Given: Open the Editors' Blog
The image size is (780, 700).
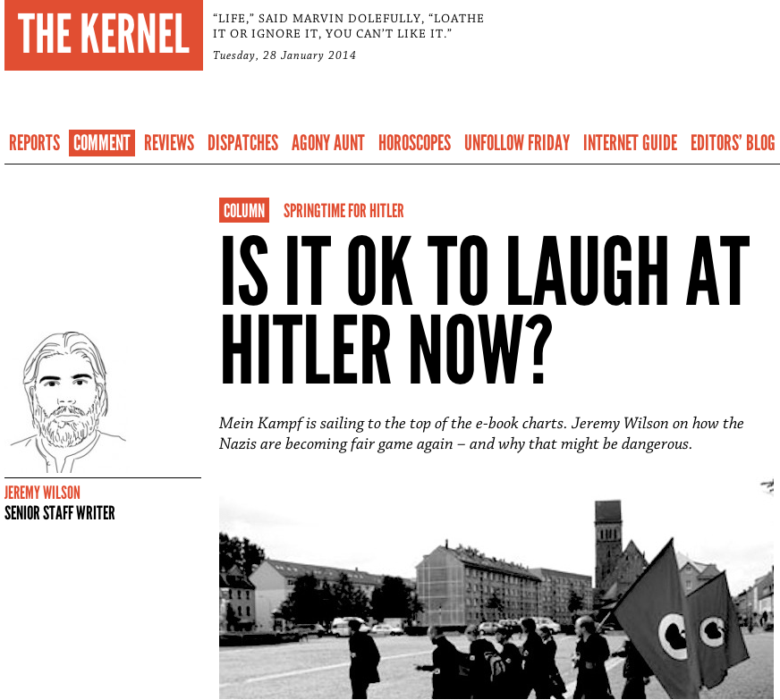Looking at the screenshot, I should [x=733, y=143].
